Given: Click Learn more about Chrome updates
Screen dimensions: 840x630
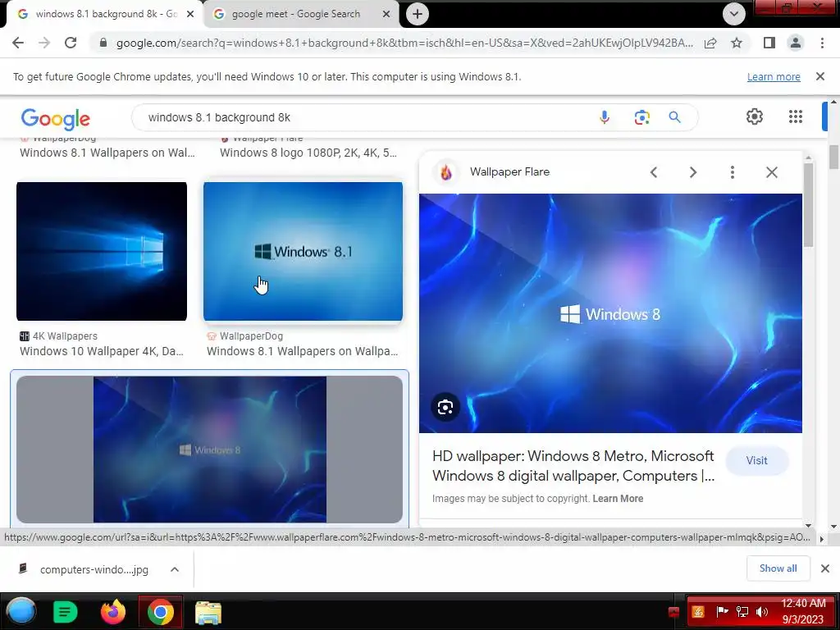Looking at the screenshot, I should click(x=774, y=76).
